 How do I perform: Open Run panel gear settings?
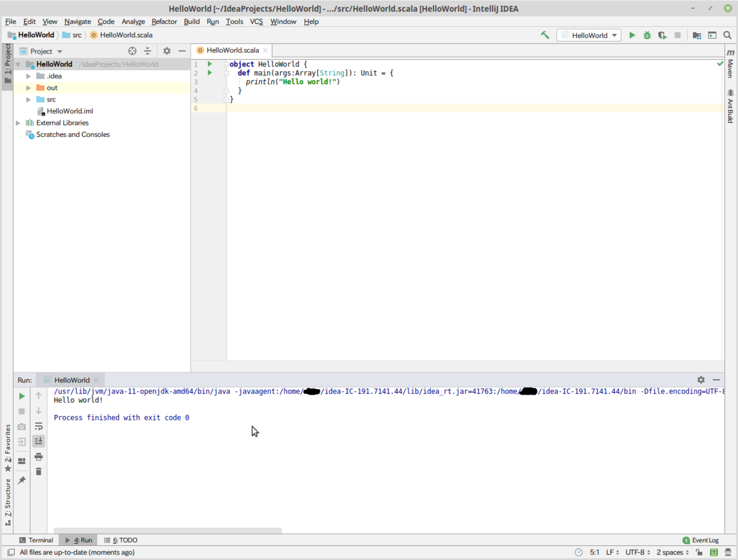(701, 380)
